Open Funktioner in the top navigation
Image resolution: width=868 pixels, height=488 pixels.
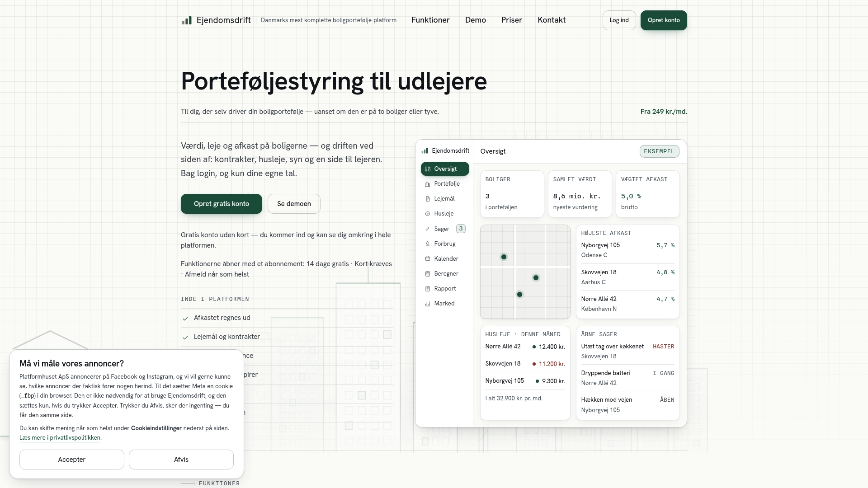pos(430,20)
